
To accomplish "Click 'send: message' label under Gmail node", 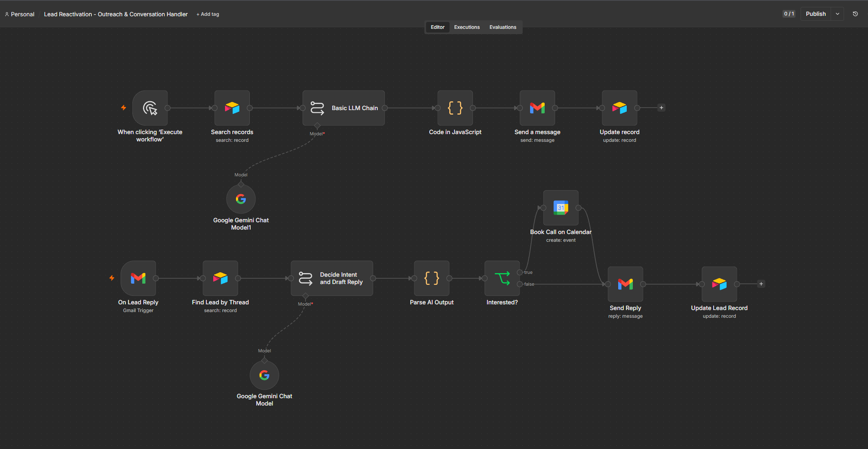I will [x=537, y=140].
